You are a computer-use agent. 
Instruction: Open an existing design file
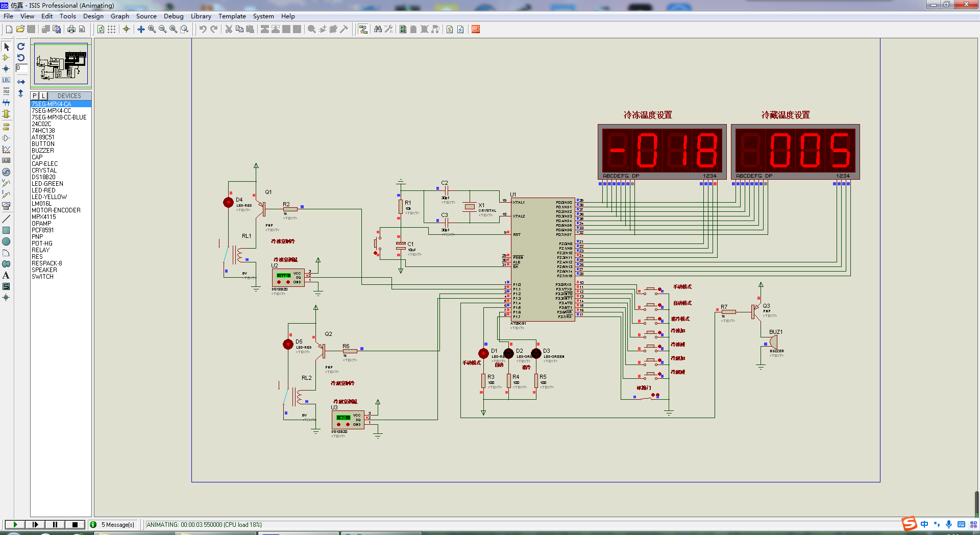click(20, 29)
